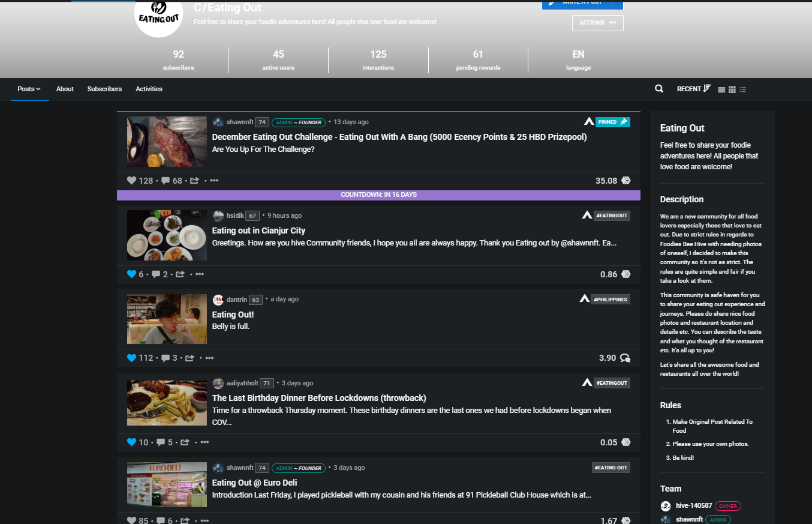This screenshot has height=524, width=812.
Task: Switch to the About tab
Action: (x=65, y=89)
